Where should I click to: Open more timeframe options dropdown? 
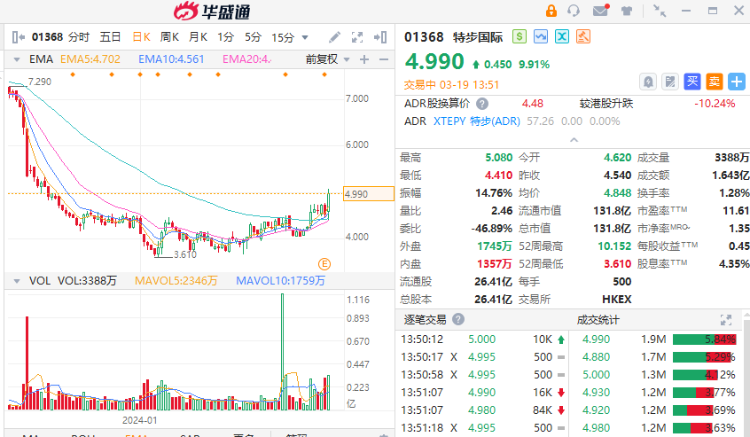tap(305, 37)
